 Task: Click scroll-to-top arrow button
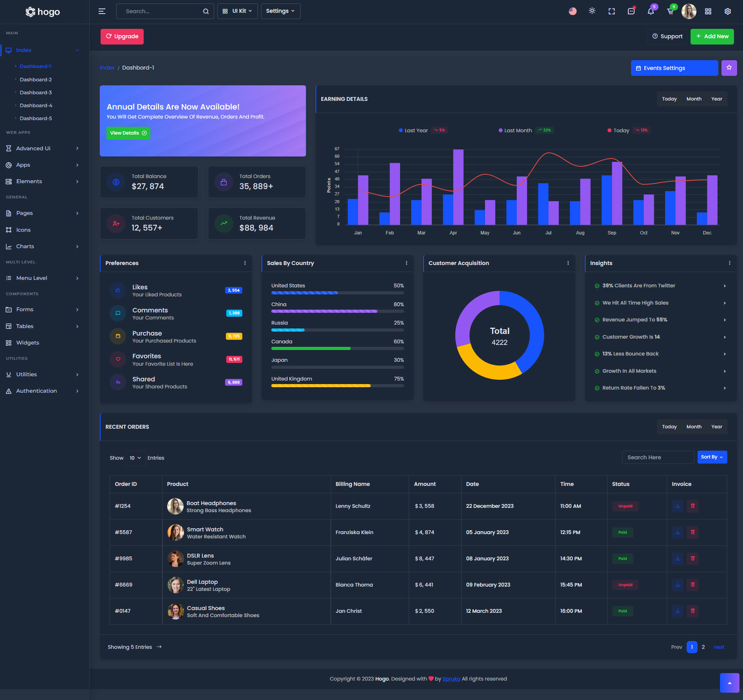pos(729,683)
